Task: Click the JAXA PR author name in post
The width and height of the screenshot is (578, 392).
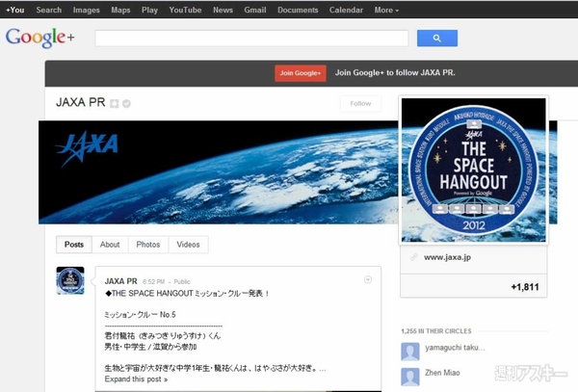Action: pyautogui.click(x=121, y=281)
